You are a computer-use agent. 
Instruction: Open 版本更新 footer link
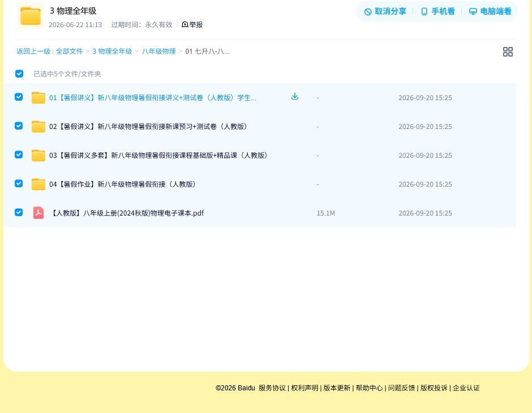tap(337, 388)
